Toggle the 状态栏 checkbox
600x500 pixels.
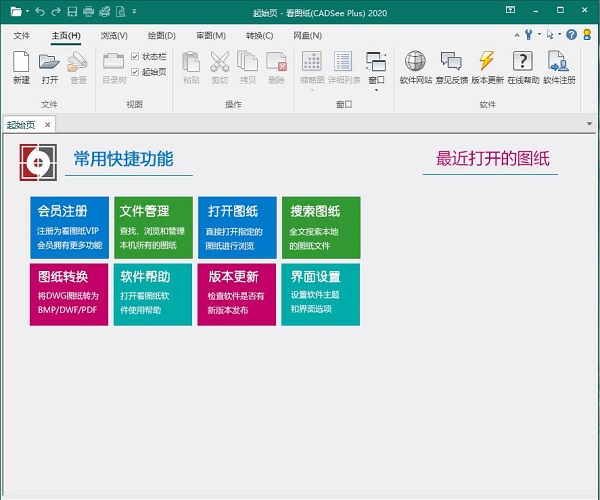pyautogui.click(x=136, y=57)
